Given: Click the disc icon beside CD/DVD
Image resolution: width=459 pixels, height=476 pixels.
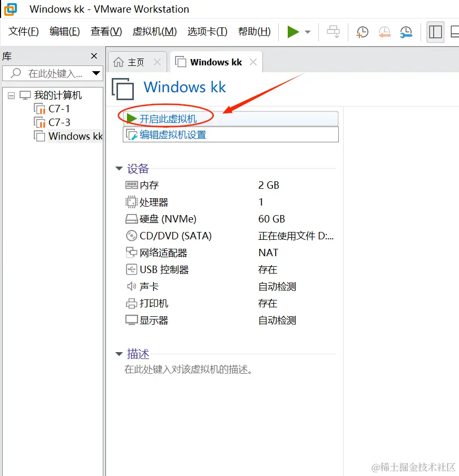Looking at the screenshot, I should point(131,236).
